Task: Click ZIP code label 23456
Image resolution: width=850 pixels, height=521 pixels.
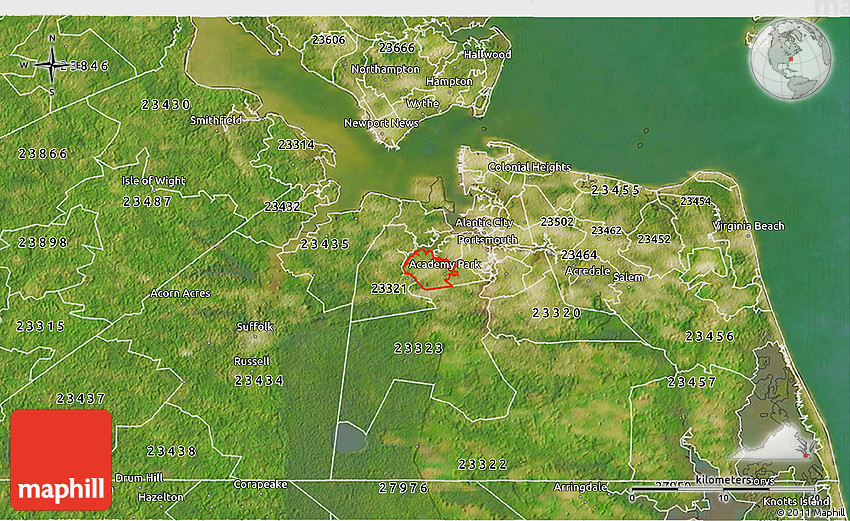Action: [710, 336]
